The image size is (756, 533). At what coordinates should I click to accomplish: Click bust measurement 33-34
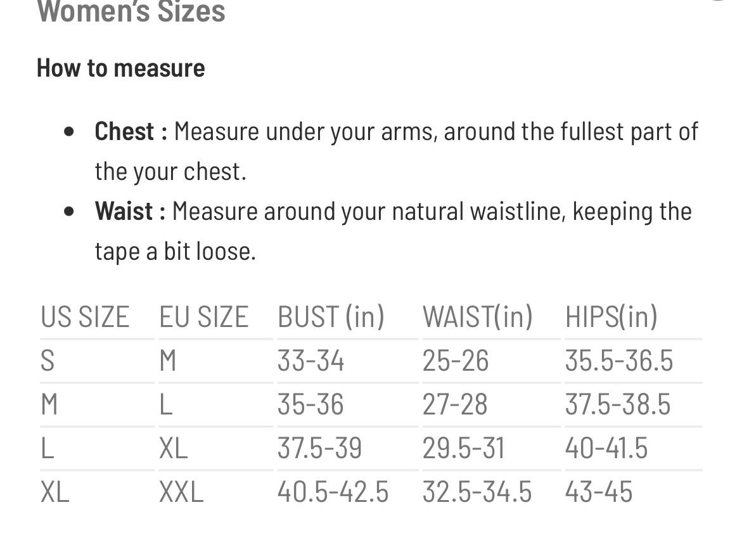coord(311,361)
